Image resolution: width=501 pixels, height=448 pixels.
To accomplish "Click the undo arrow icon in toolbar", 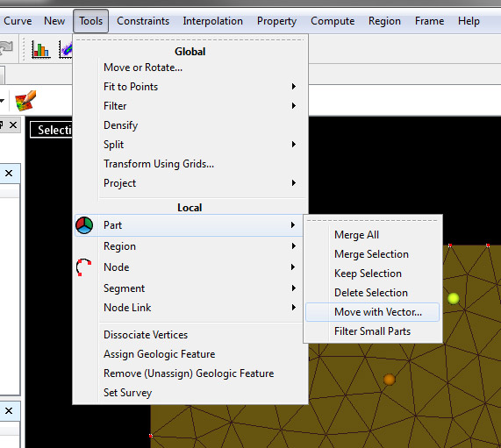I will (6, 48).
